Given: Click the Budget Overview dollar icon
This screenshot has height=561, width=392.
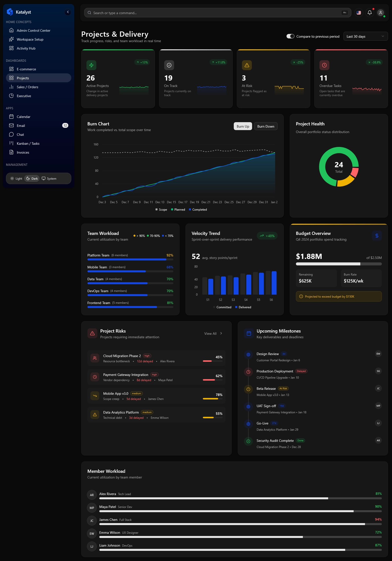Looking at the screenshot, I should [376, 236].
